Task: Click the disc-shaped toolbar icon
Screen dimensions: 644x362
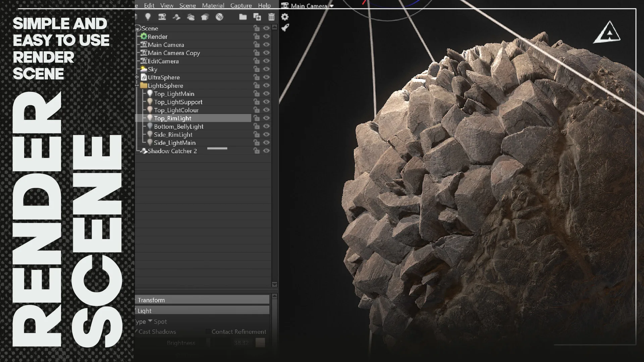Action: pyautogui.click(x=220, y=17)
